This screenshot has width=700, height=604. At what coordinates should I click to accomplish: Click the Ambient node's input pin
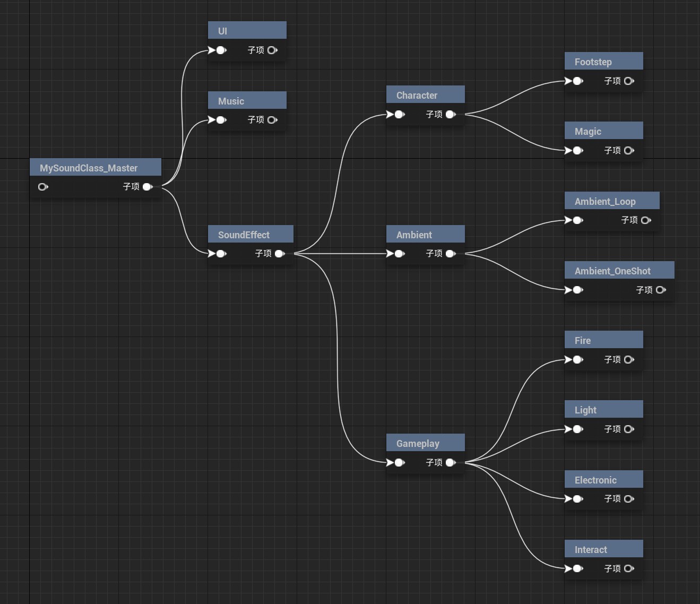(399, 254)
